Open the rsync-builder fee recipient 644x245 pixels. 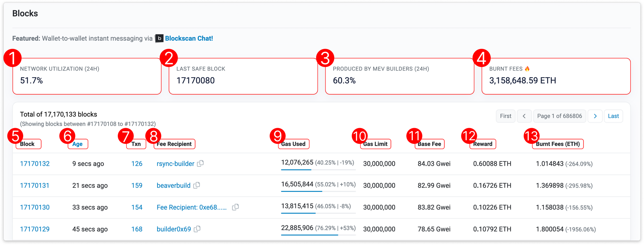pos(175,164)
